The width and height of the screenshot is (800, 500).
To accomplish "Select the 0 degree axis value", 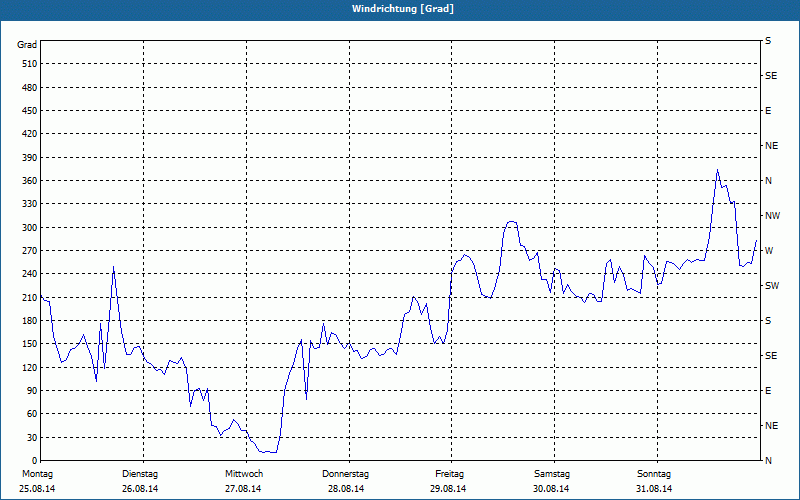I will 35,461.
